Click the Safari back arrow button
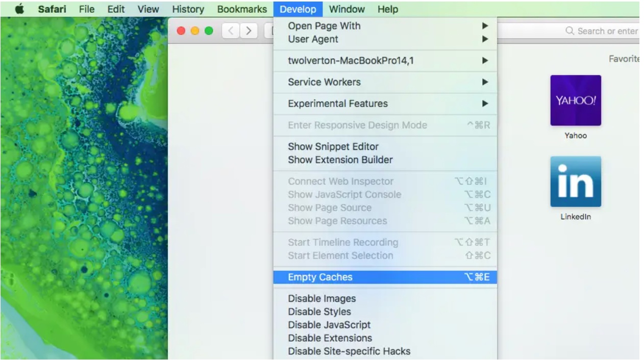The image size is (644, 360). pyautogui.click(x=230, y=31)
